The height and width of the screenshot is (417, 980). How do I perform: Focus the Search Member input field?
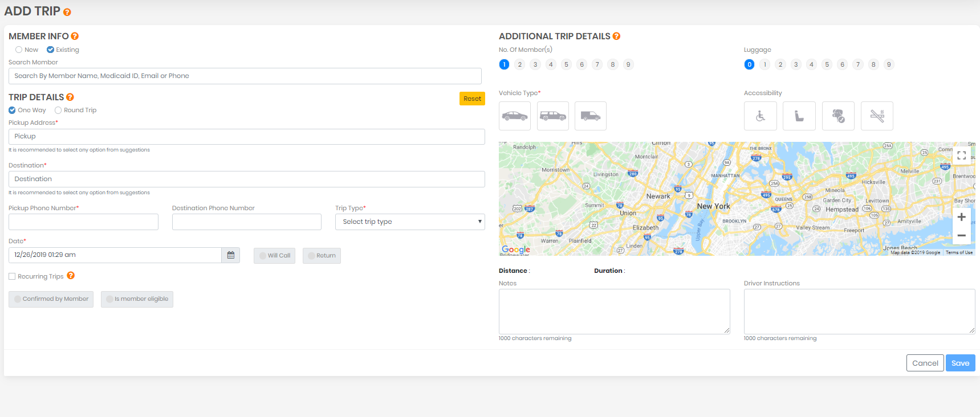click(x=245, y=76)
